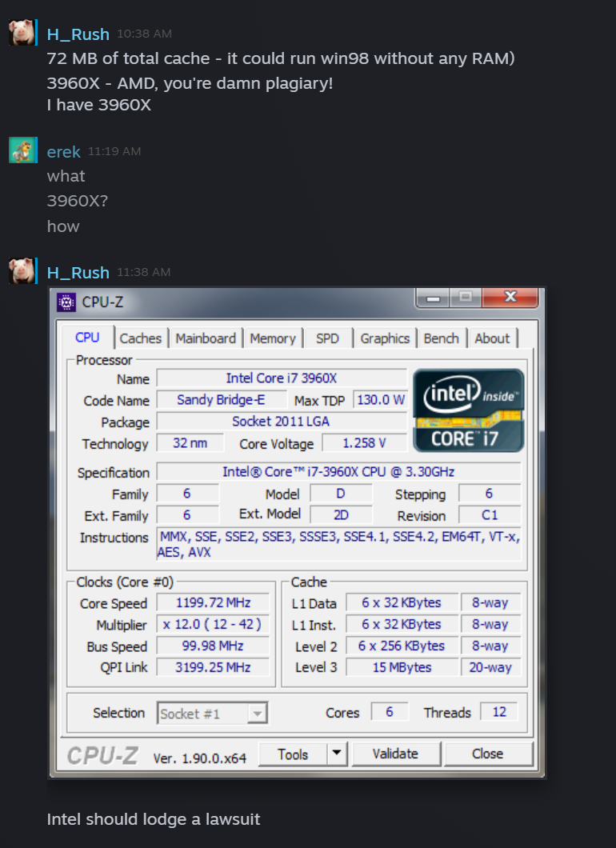Click the Technology value '32 nm'

[190, 443]
